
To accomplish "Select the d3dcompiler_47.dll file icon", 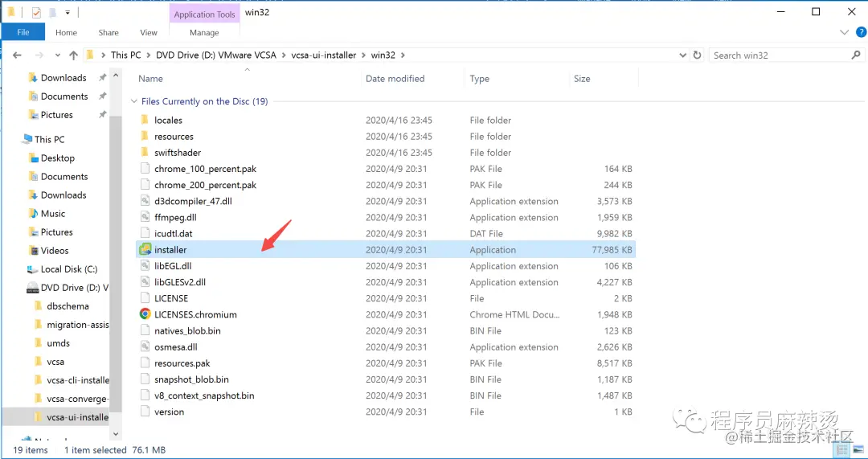I will pos(145,201).
